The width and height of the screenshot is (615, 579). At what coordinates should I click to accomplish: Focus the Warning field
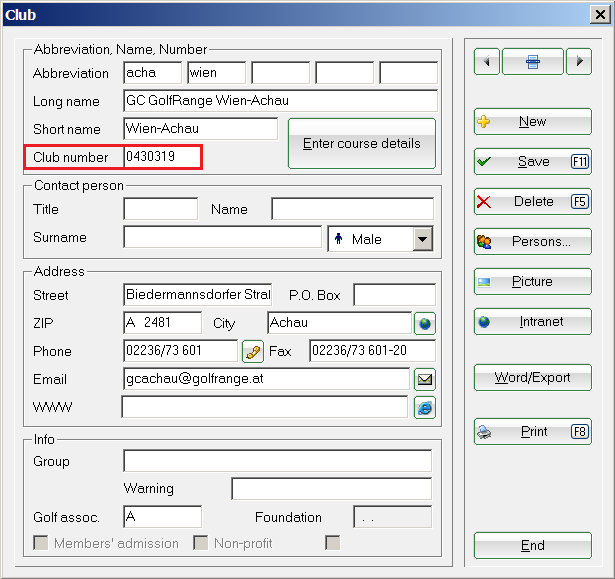click(x=332, y=489)
